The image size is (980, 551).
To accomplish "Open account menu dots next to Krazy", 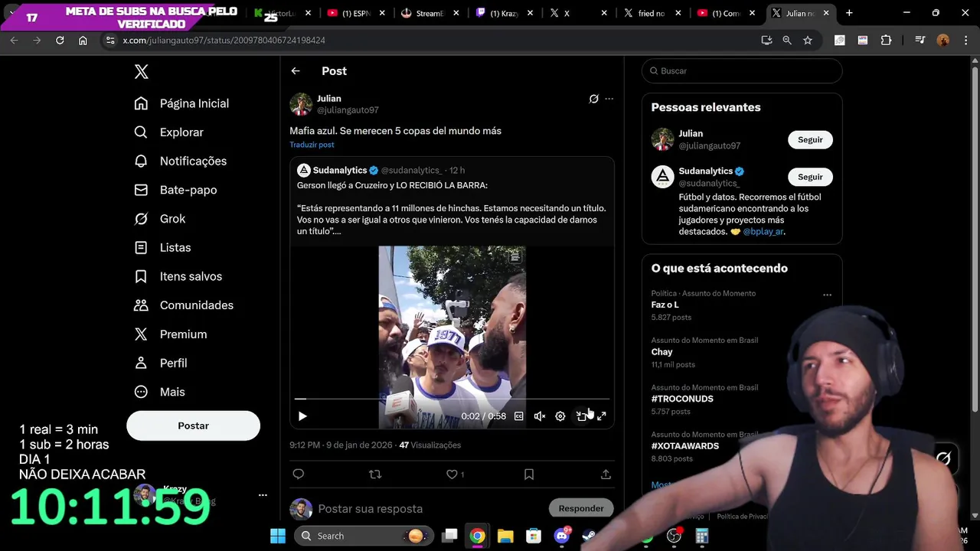I will click(x=263, y=495).
